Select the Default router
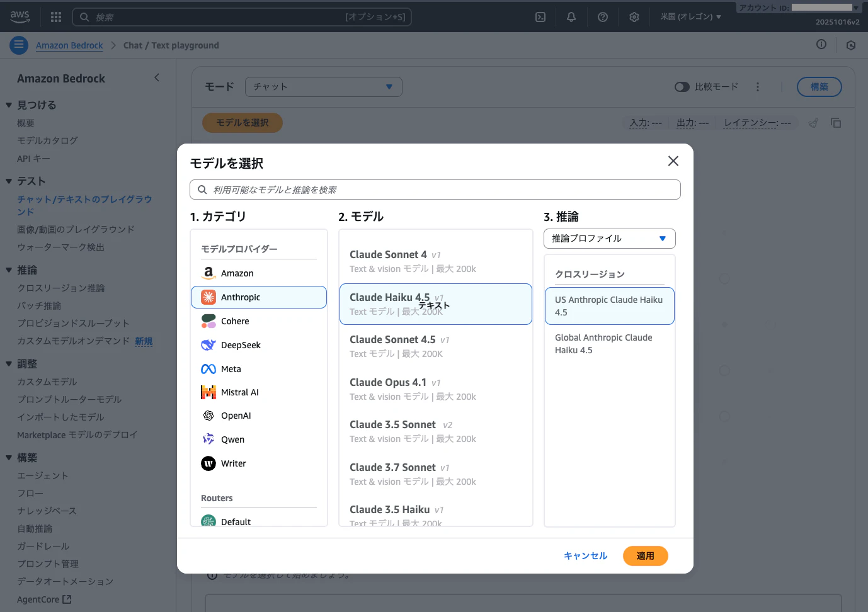 pyautogui.click(x=259, y=520)
